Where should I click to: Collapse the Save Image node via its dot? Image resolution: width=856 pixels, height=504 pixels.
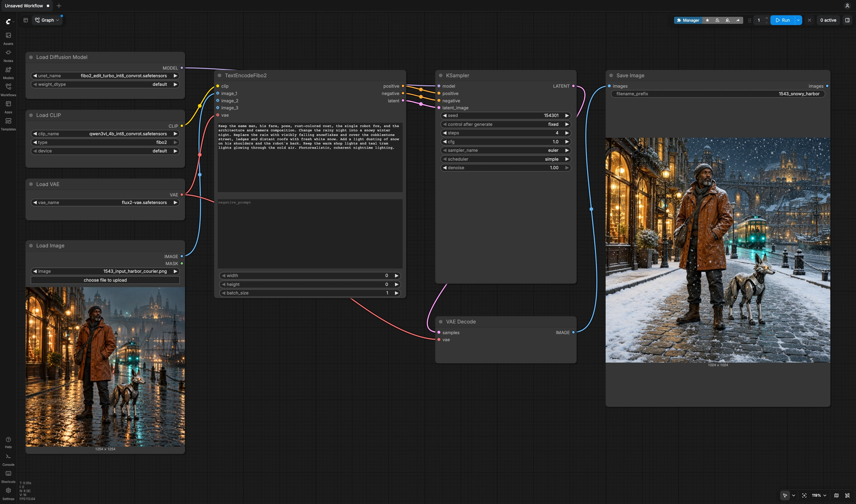click(611, 75)
